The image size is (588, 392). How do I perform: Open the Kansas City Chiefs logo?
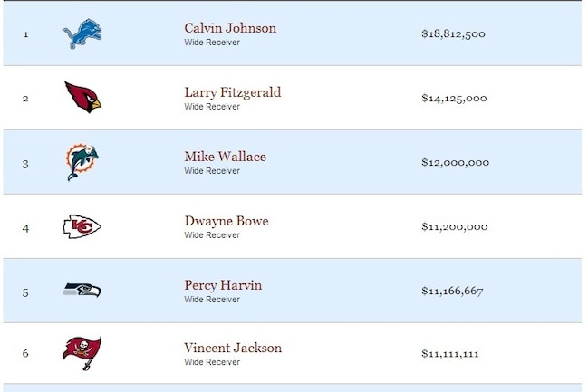coord(82,226)
